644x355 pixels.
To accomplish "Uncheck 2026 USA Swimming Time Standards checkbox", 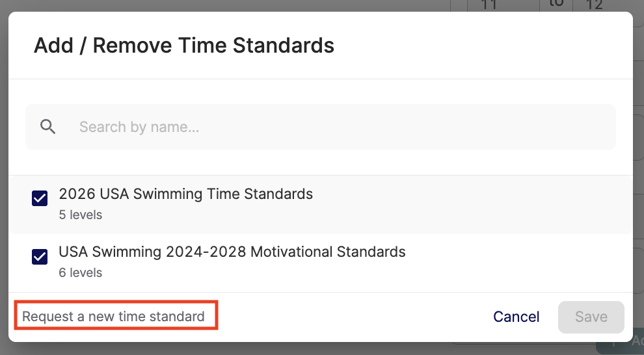I will pos(40,198).
